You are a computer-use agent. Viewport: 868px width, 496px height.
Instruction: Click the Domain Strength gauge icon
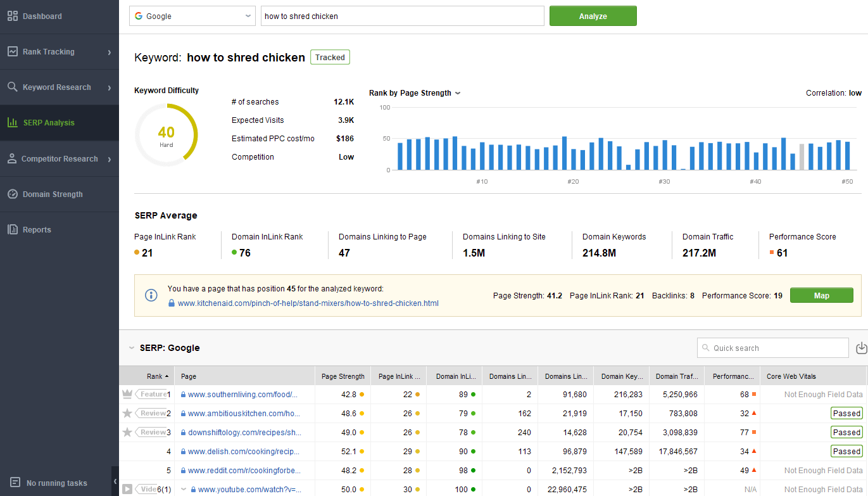point(13,194)
